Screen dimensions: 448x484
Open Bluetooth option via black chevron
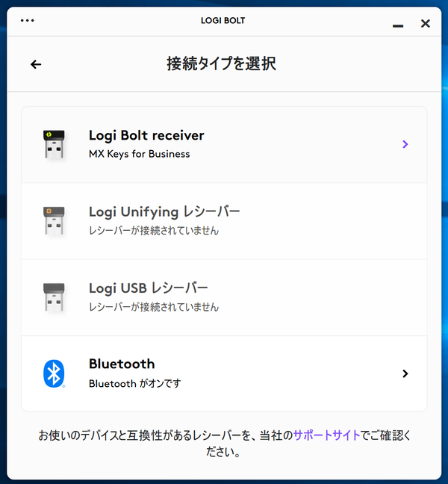[x=405, y=373]
